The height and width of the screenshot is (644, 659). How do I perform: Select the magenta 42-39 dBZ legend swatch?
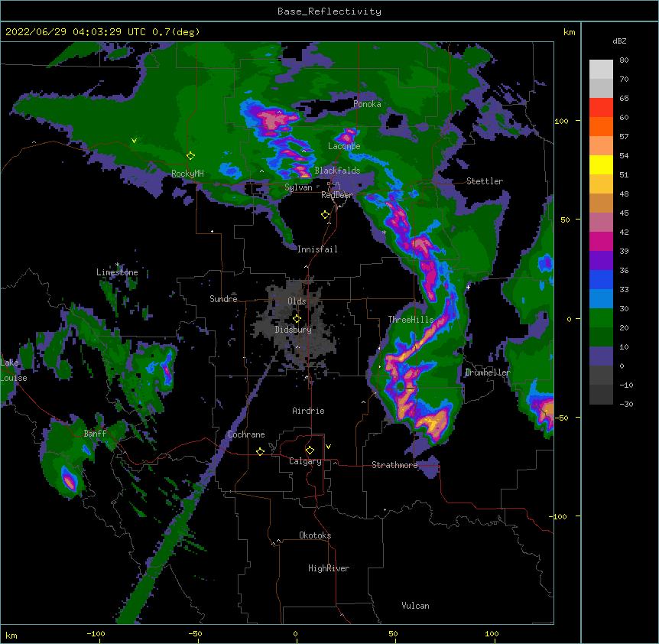601,241
